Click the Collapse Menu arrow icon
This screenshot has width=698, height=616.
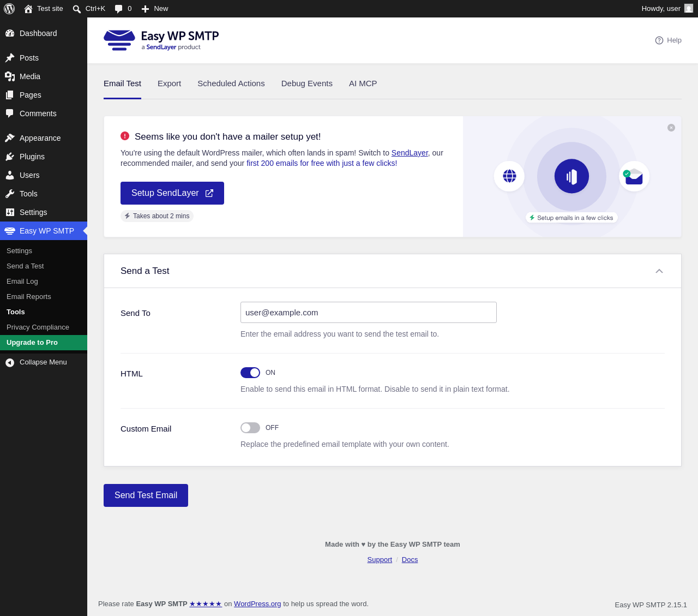tap(10, 362)
